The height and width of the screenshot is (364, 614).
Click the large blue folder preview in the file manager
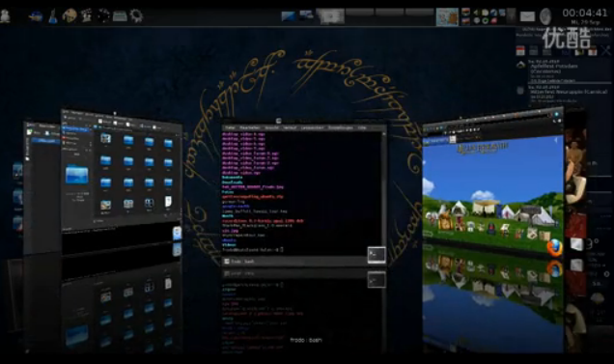pos(77,175)
